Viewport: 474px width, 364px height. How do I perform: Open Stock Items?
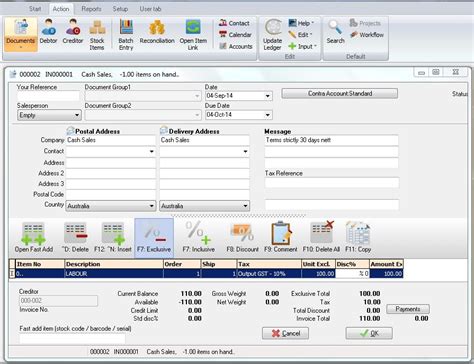[97, 35]
